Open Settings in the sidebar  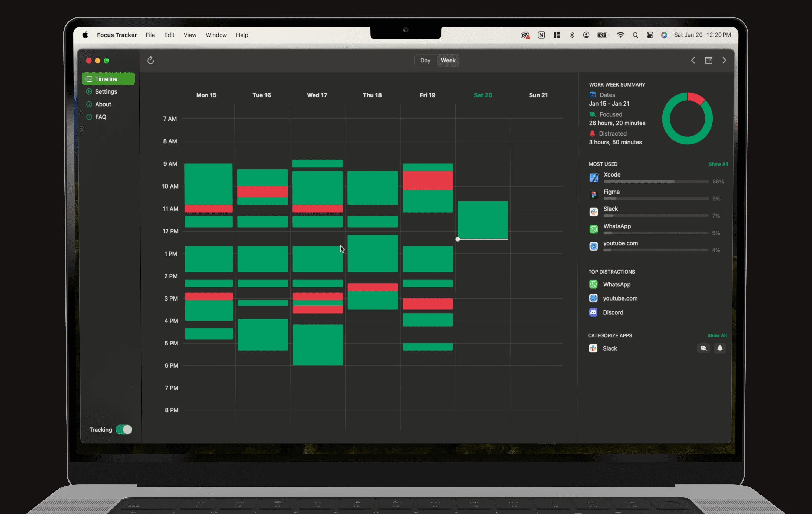[x=106, y=91]
